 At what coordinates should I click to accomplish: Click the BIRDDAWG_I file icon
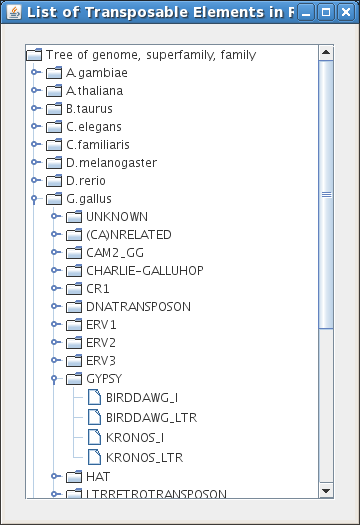point(94,397)
